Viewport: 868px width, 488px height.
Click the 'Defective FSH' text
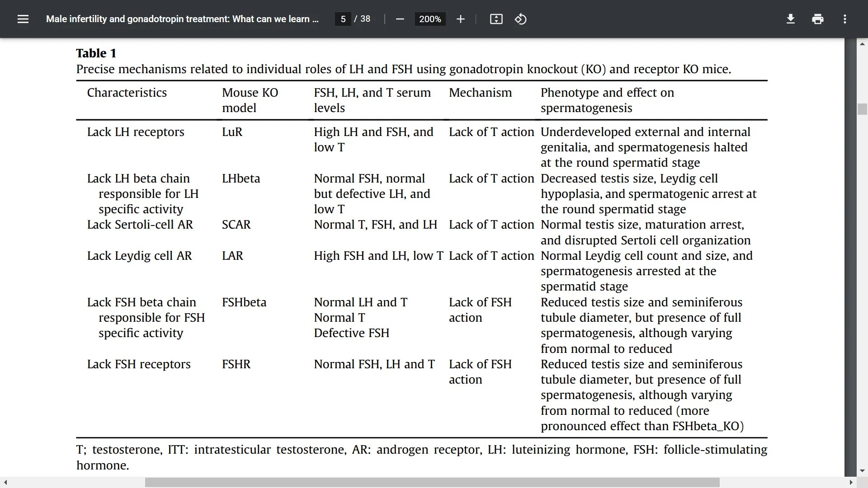click(x=351, y=333)
